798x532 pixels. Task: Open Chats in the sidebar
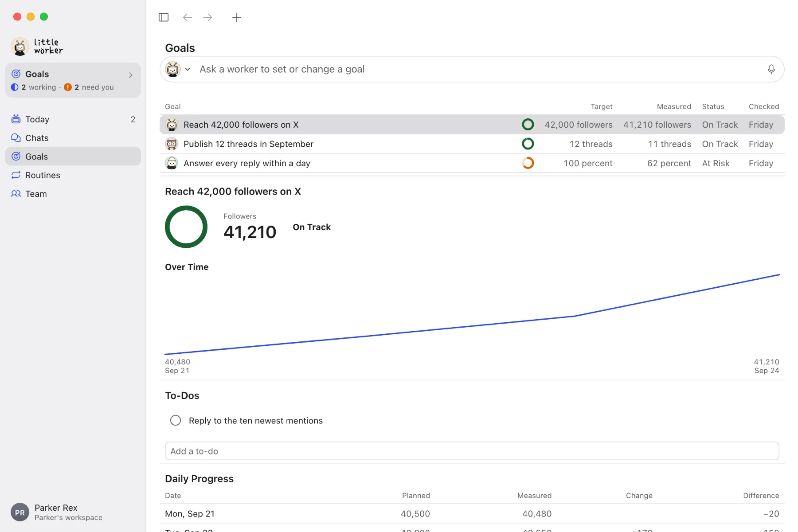click(x=73, y=138)
